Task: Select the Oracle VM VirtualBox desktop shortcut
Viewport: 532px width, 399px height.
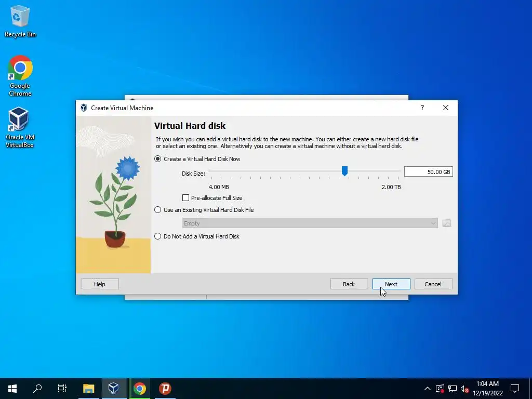Action: coord(20,127)
